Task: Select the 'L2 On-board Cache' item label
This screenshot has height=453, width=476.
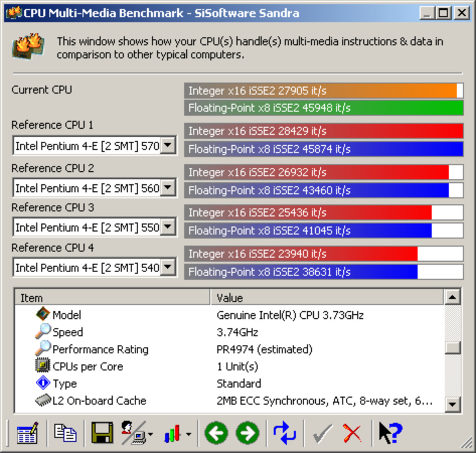Action: 99,401
